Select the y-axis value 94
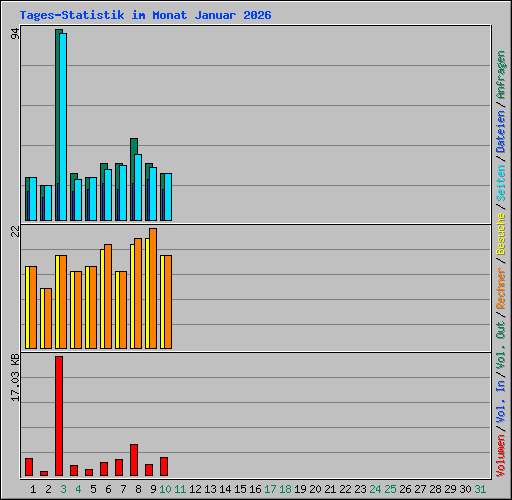Image resolution: width=512 pixels, height=500 pixels. tap(15, 34)
